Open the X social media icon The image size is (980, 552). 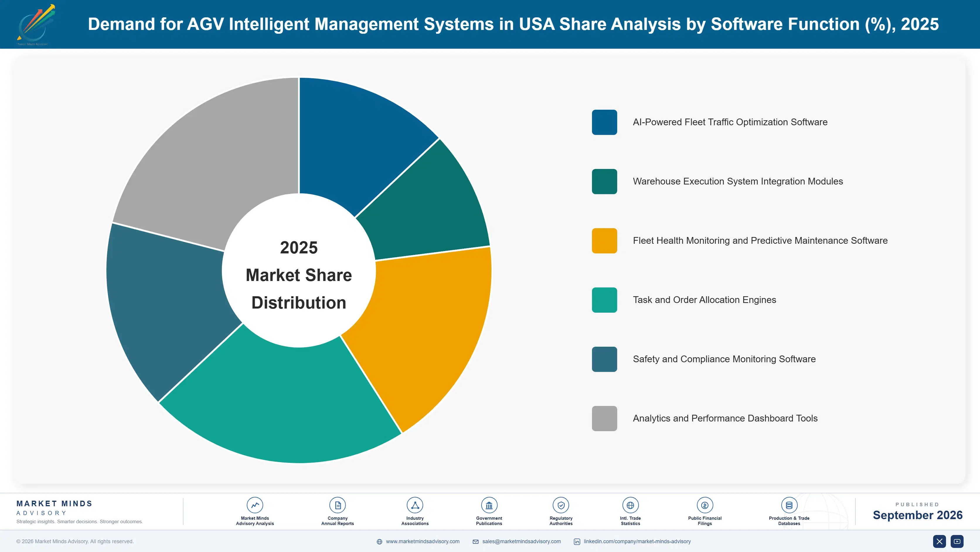pos(939,541)
